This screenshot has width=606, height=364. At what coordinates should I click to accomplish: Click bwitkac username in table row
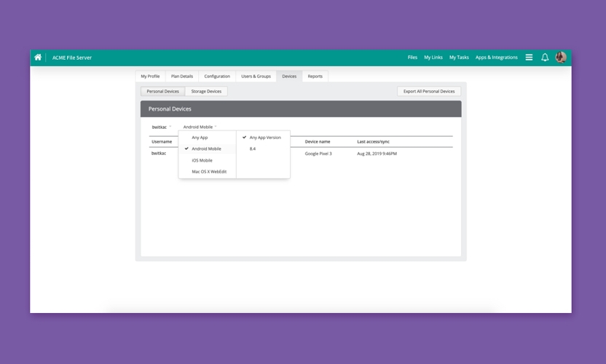click(x=159, y=154)
